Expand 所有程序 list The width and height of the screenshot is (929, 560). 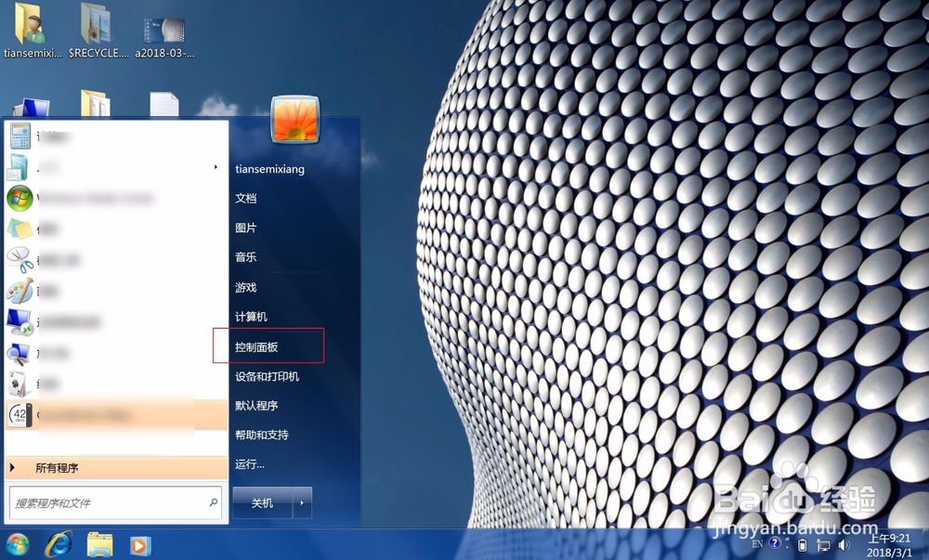[x=115, y=468]
